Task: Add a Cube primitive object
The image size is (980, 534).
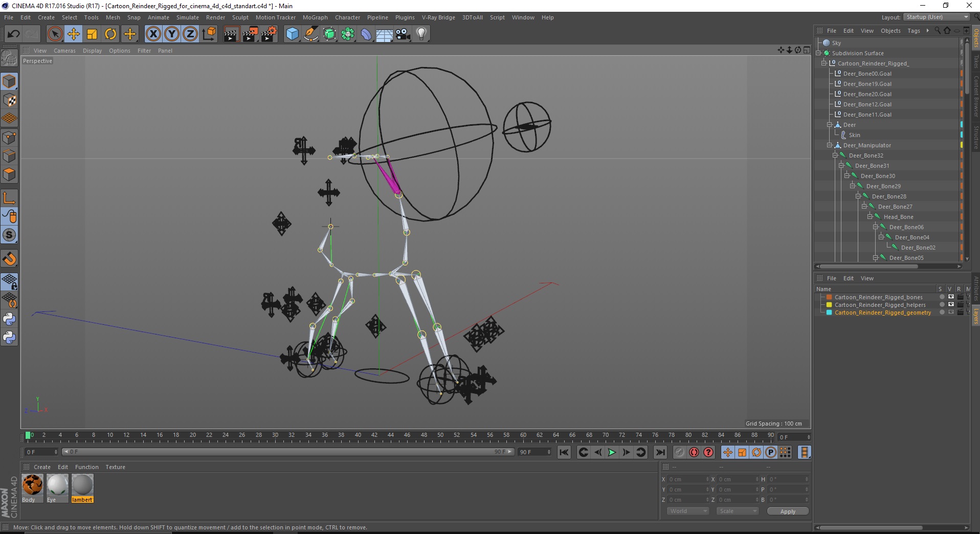Action: [x=292, y=34]
